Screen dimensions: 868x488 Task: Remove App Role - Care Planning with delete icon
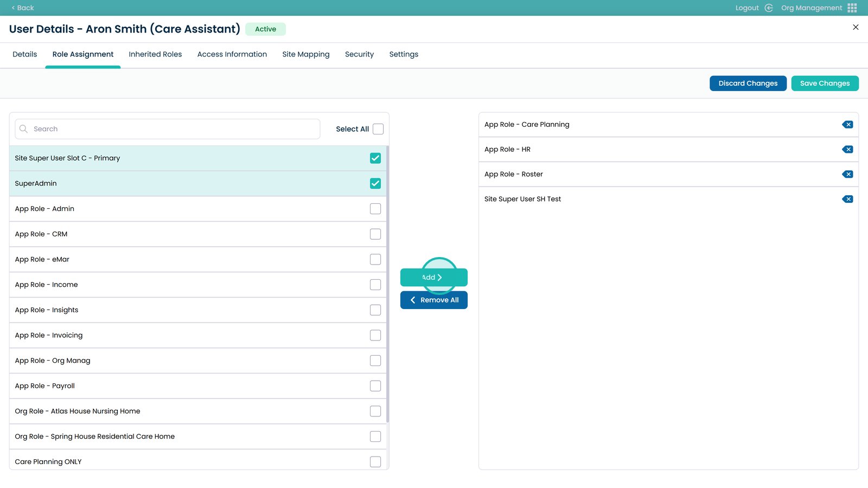point(847,125)
